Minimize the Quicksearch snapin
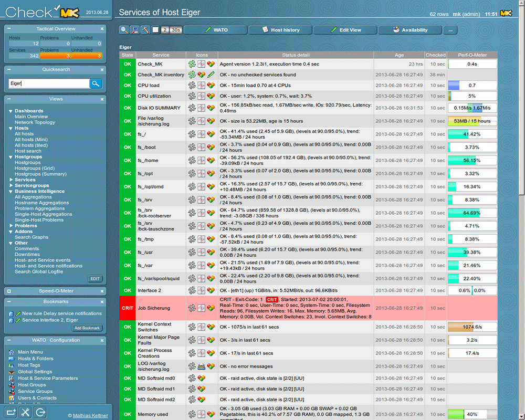 [9, 69]
